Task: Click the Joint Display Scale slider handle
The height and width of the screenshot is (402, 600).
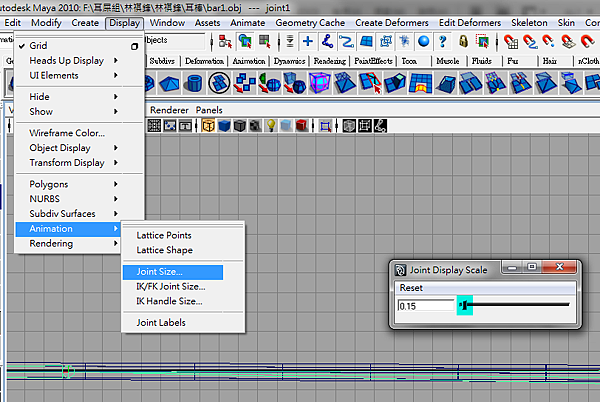Action: coord(463,304)
